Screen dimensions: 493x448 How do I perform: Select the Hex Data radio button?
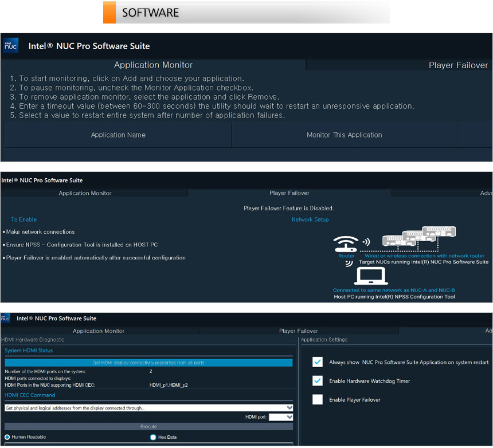click(x=153, y=437)
